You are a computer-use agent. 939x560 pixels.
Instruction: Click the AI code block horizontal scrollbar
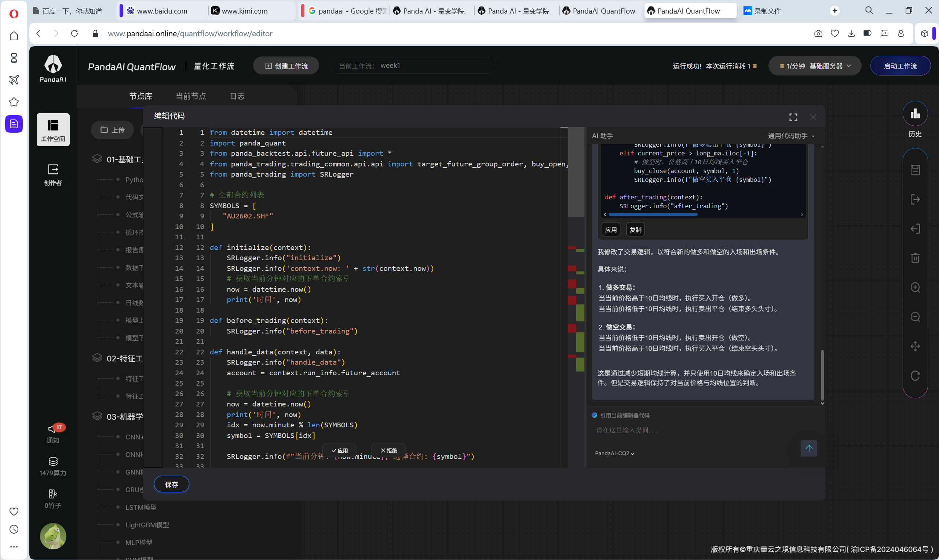coord(653,214)
